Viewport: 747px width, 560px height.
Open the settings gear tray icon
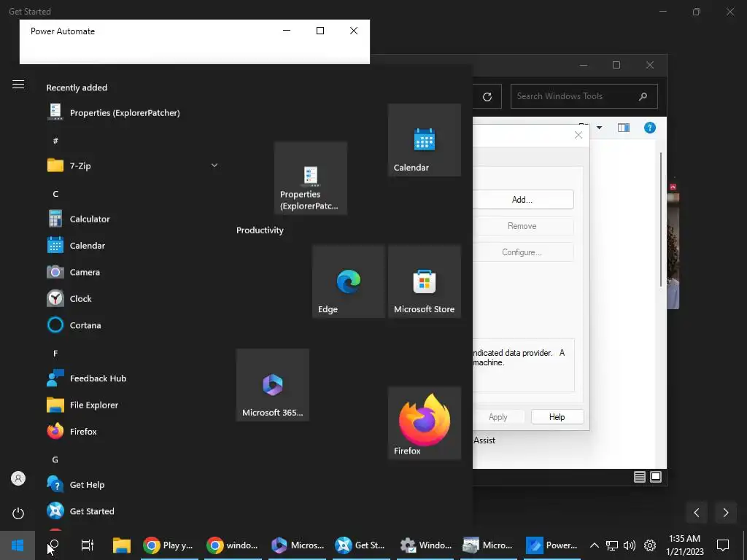click(x=650, y=545)
